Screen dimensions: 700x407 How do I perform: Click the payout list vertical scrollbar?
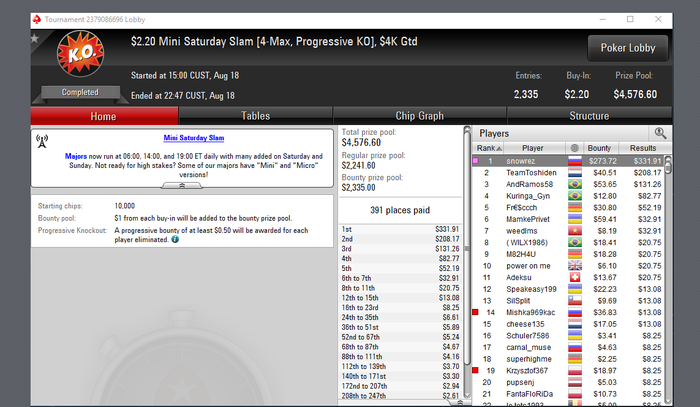point(467,263)
